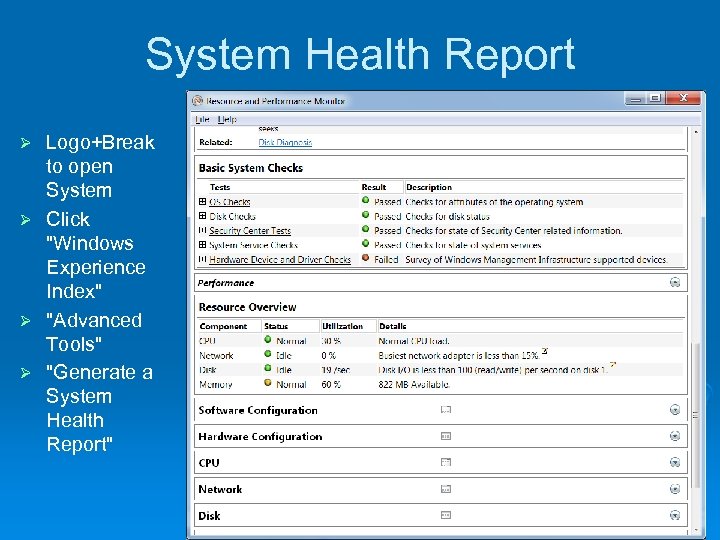Click the note icon after Disk I/O details
The width and height of the screenshot is (720, 540).
click(613, 366)
